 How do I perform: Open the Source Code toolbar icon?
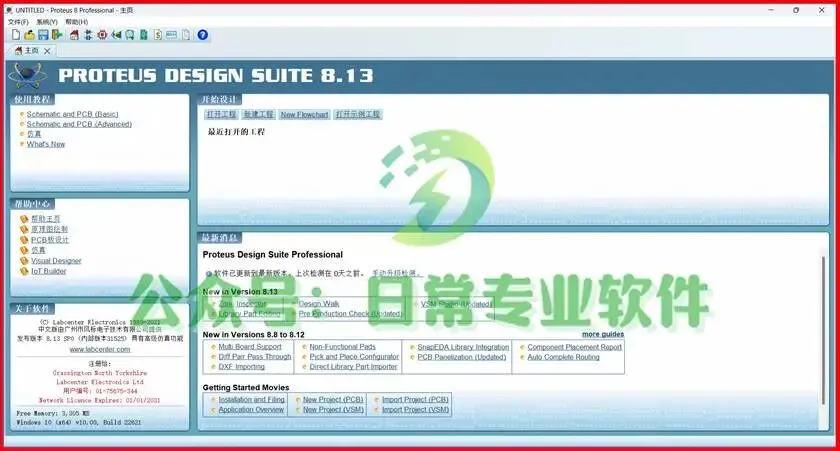tap(171, 35)
